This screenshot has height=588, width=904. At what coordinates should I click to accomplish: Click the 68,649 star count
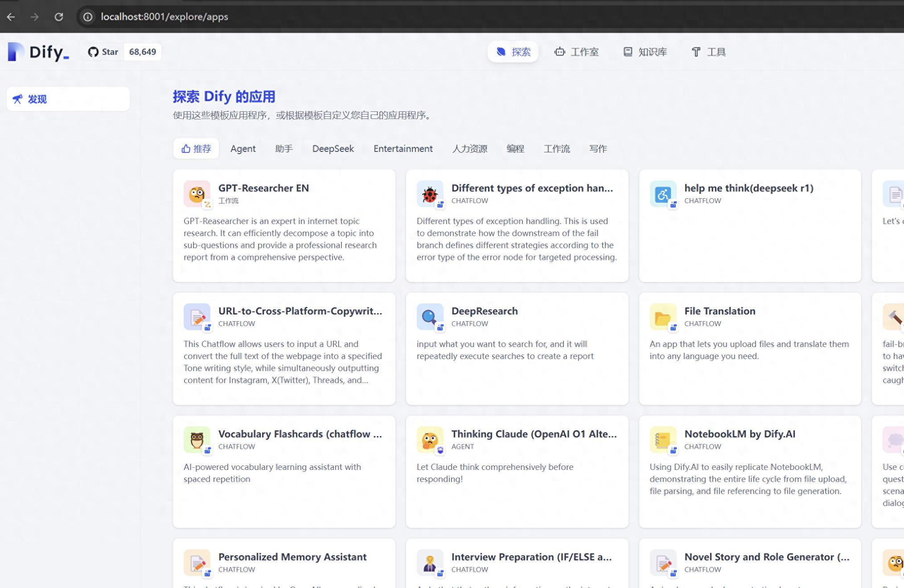(143, 52)
